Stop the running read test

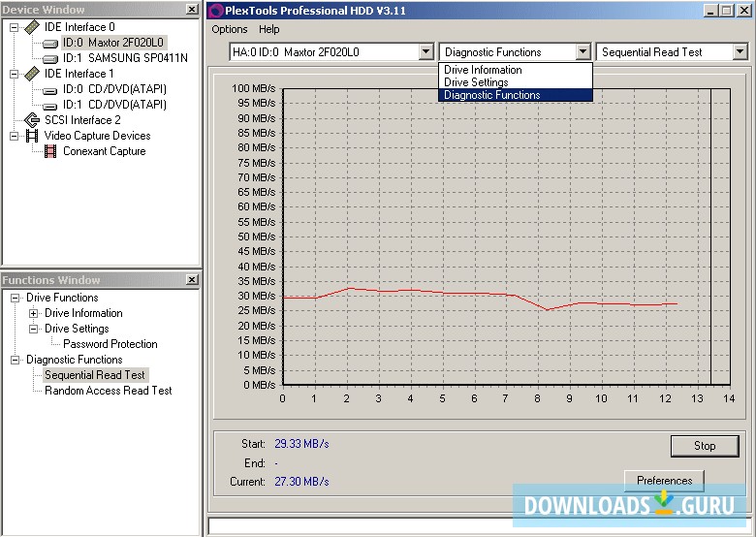[x=705, y=446]
